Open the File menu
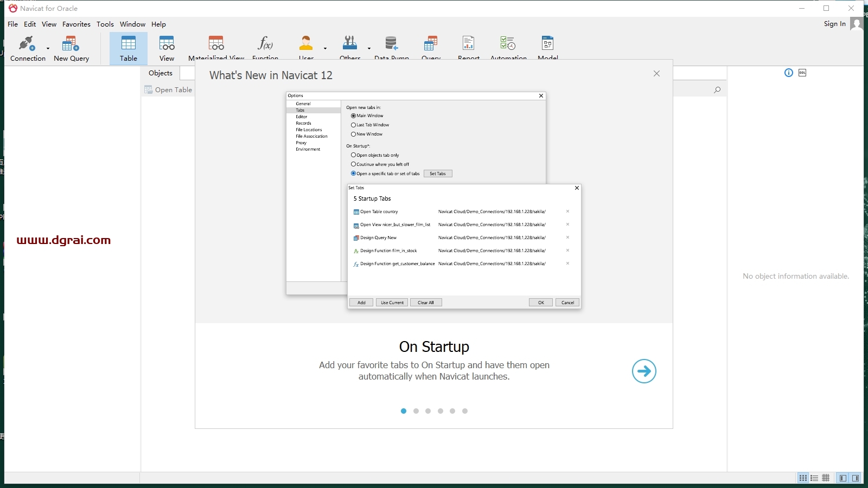 click(x=13, y=24)
